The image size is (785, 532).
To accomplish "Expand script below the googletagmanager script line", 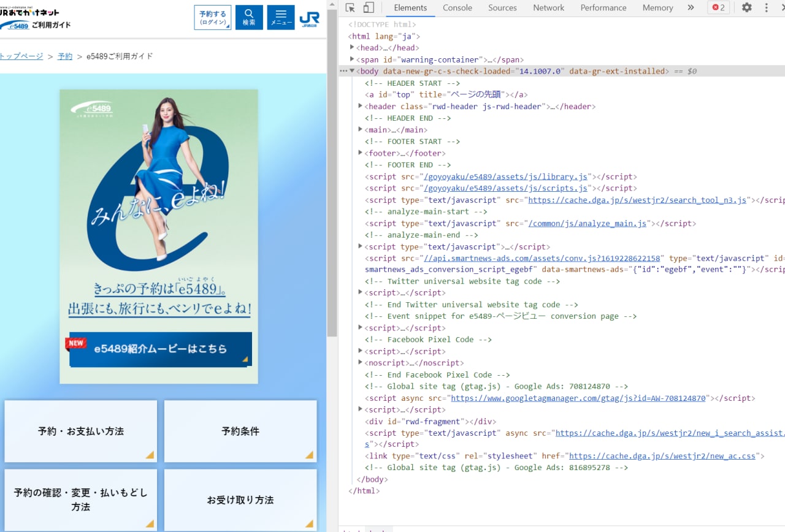I will (361, 409).
